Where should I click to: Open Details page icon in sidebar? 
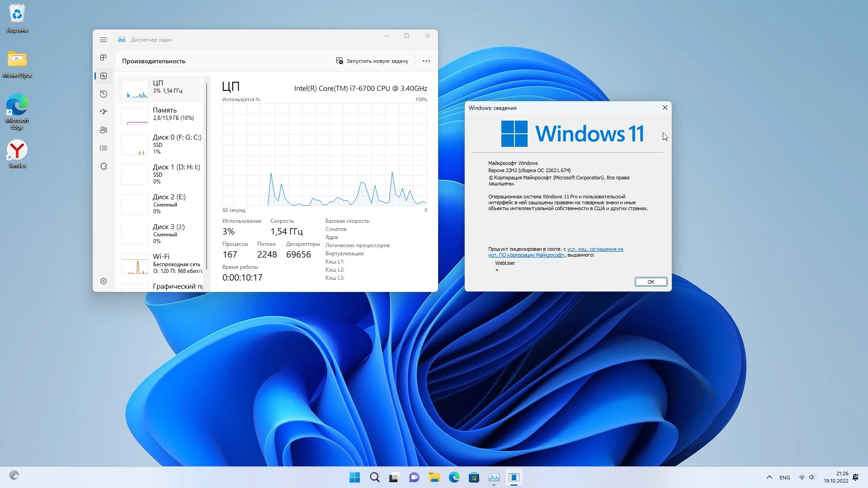[104, 148]
